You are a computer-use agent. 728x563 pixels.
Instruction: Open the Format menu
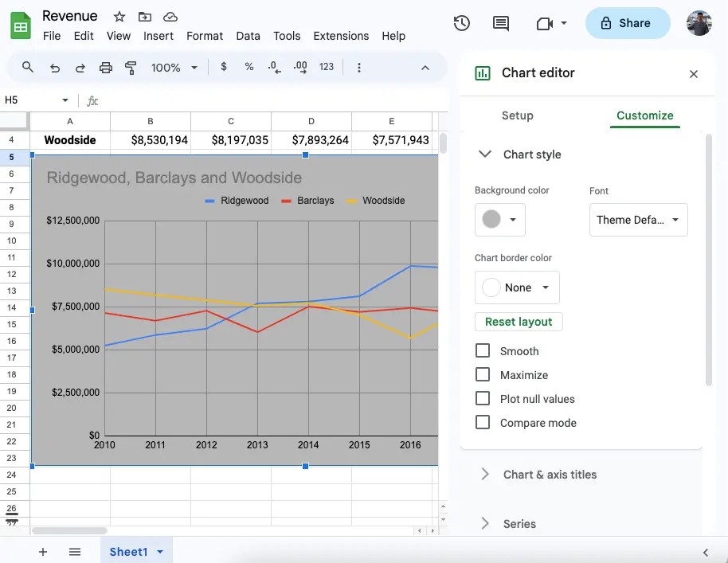pos(205,36)
